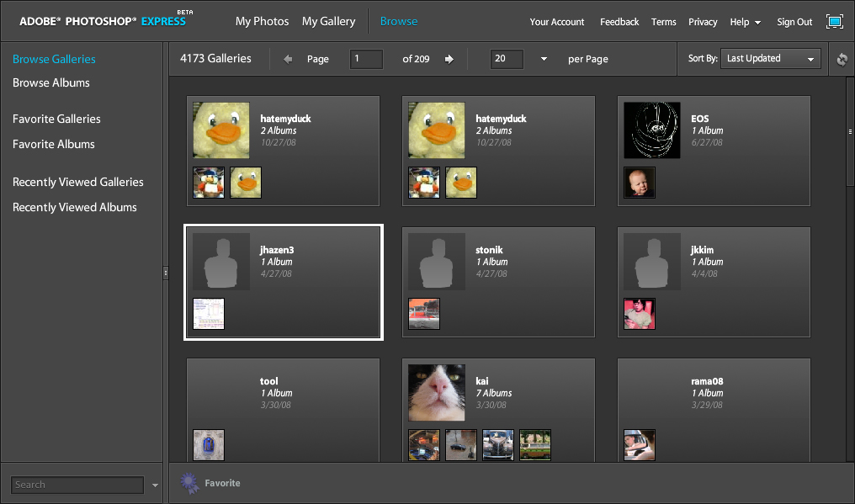Viewport: 855px width, 504px height.
Task: Click the refresh icon beside Sort By
Action: click(842, 59)
